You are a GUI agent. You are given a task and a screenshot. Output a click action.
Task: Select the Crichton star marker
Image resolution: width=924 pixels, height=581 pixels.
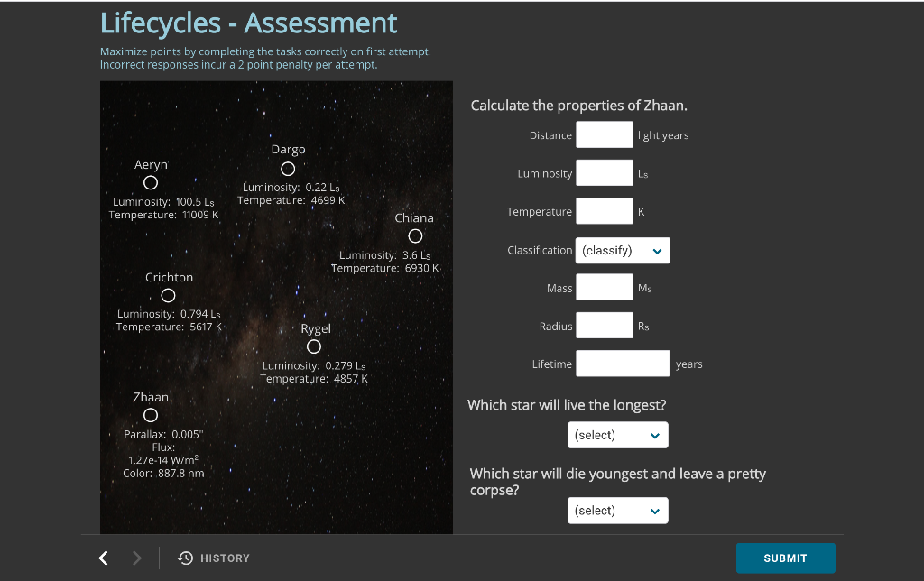click(x=168, y=296)
